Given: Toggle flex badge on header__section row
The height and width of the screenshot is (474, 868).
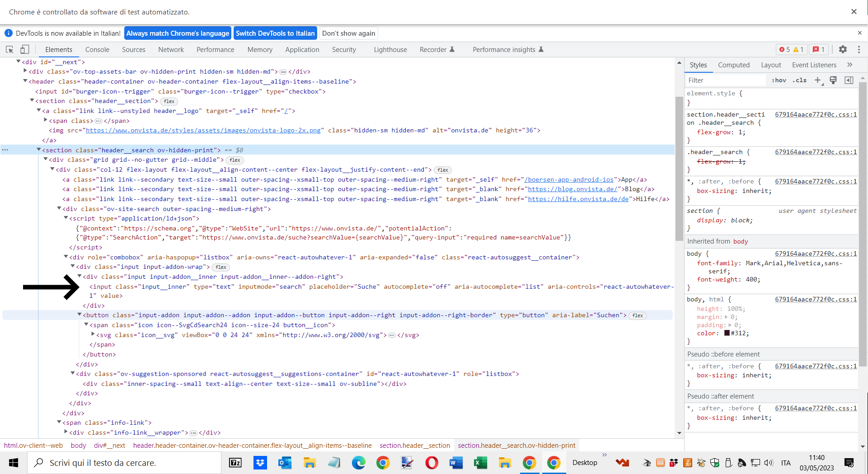Looking at the screenshot, I should pyautogui.click(x=169, y=101).
